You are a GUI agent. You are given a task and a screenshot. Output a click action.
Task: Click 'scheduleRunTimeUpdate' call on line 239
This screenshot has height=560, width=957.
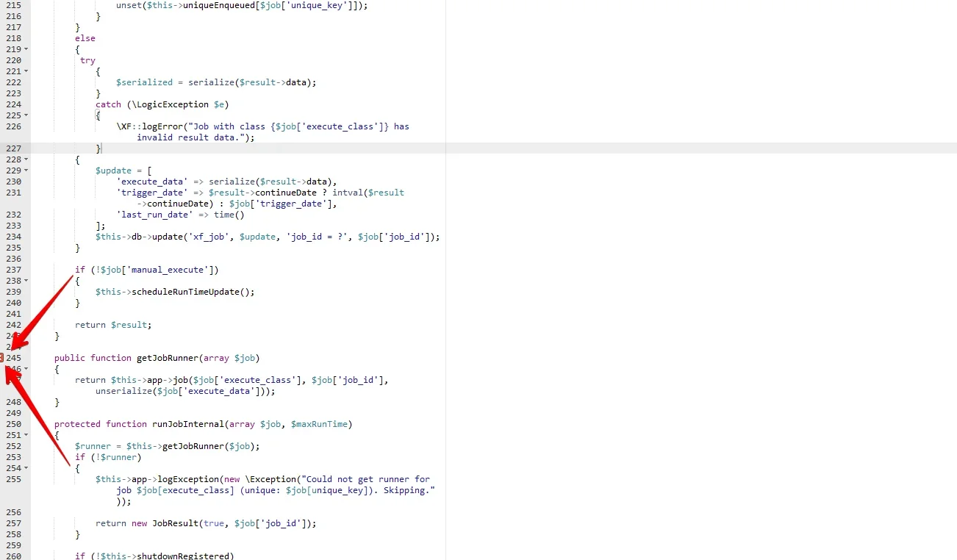tap(186, 292)
